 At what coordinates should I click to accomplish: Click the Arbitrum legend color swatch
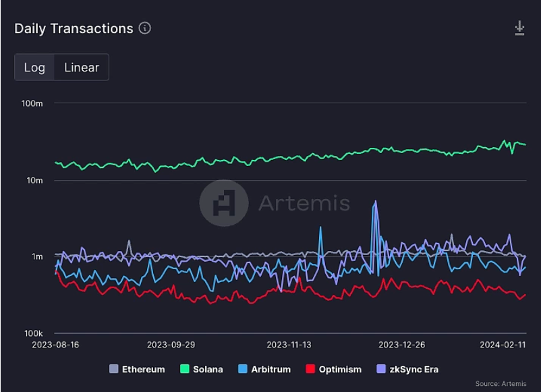tap(243, 369)
